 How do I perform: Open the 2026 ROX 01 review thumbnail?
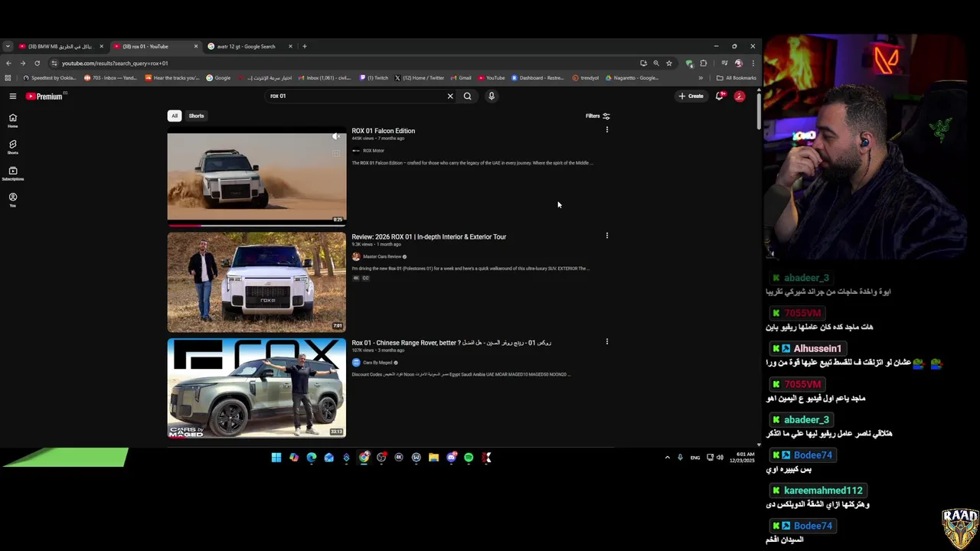point(256,282)
